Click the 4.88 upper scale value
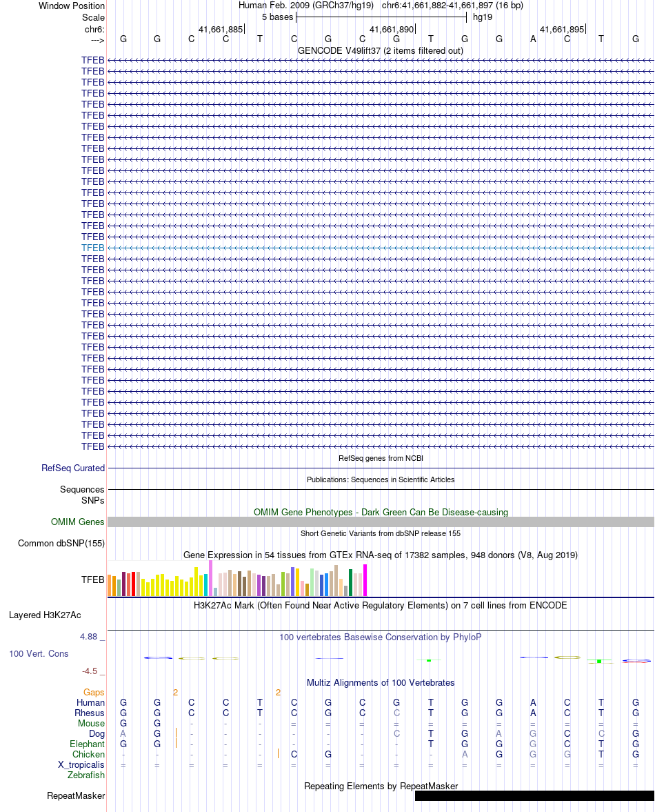This screenshot has height=812, width=655. click(88, 637)
